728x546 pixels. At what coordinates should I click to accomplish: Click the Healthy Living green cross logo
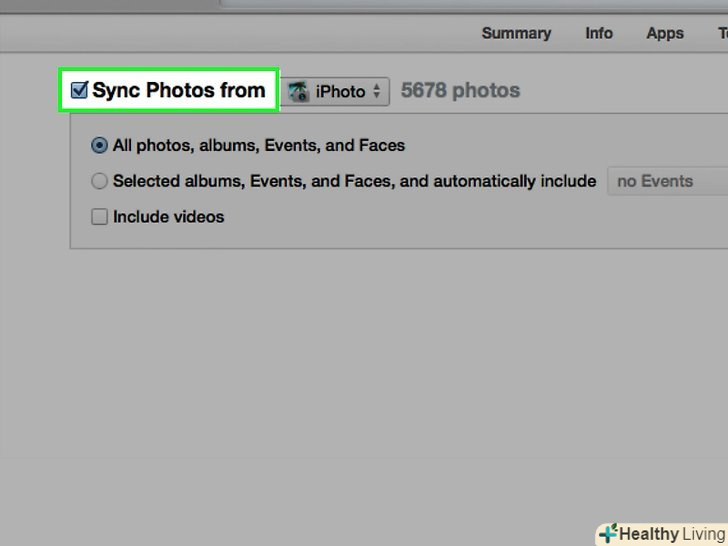click(607, 534)
